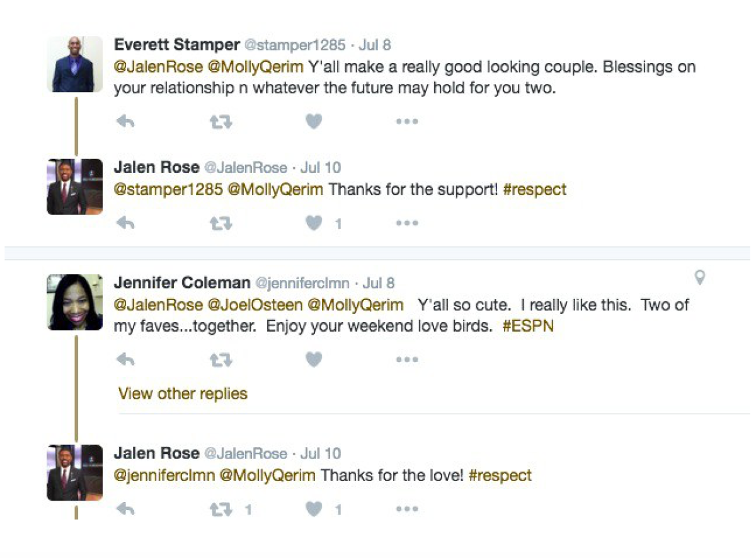Screen dimensions: 756x558
Task: Open more menu on 'Thanks for the support' tweet
Action: (407, 223)
